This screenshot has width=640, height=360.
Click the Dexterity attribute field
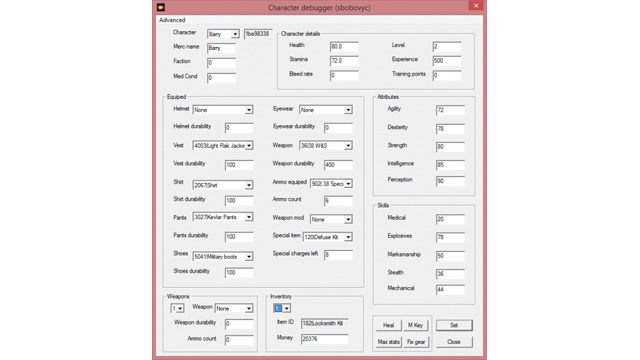pos(450,129)
